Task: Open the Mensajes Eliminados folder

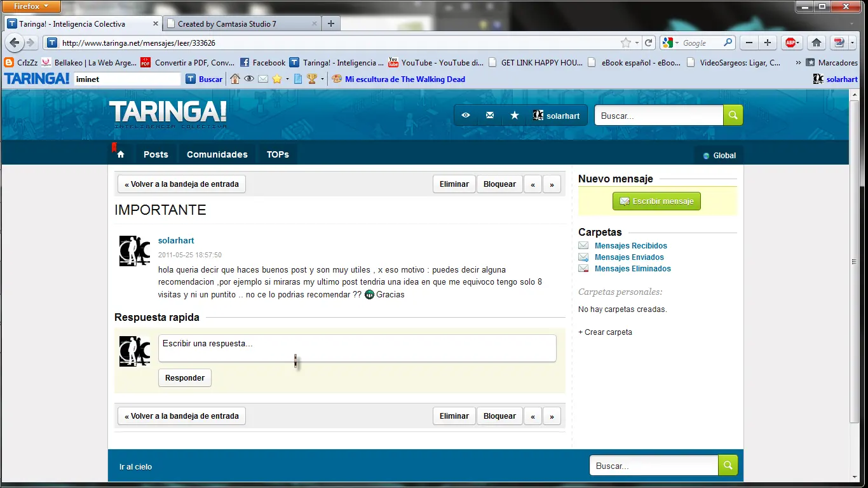Action: point(632,268)
